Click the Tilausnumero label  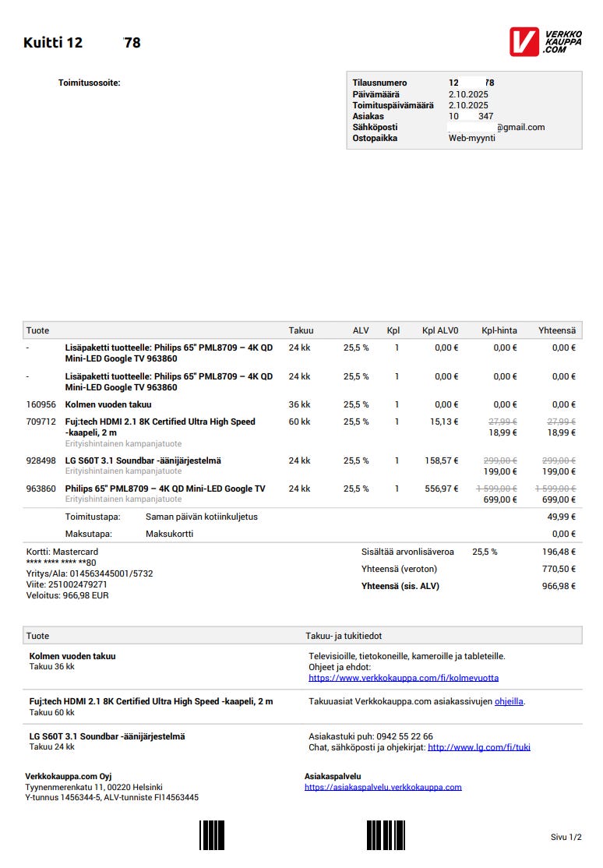(379, 83)
